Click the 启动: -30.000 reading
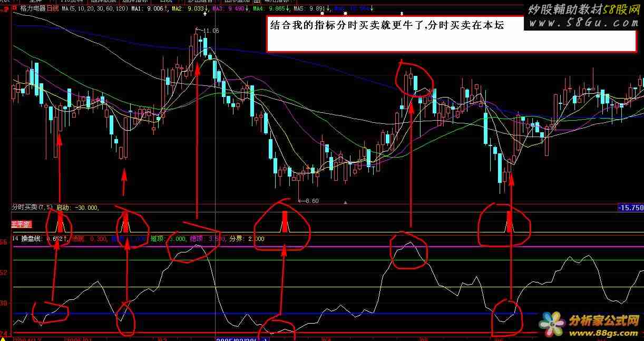Image resolution: width=644 pixels, height=341 pixels. pos(78,208)
